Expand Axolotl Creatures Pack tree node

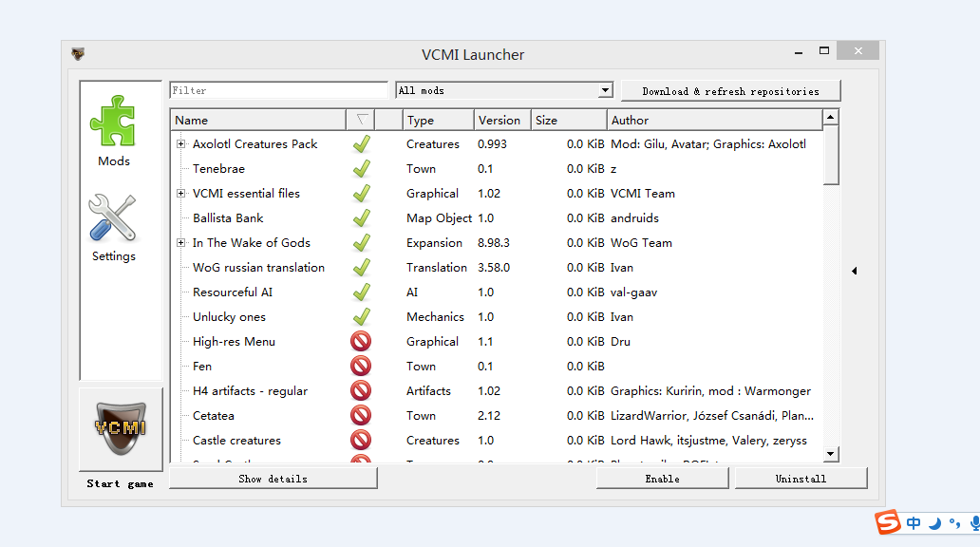click(x=180, y=143)
